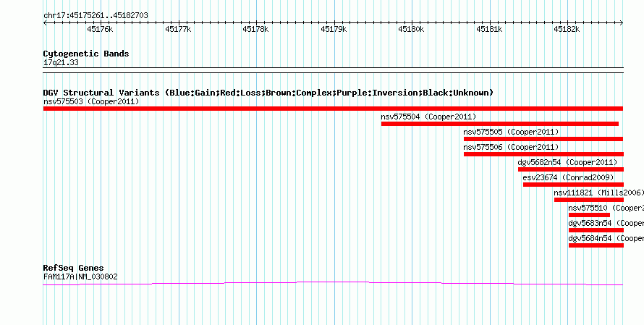Image resolution: width=644 pixels, height=325 pixels.
Task: Click the Cytogenetic Bands track title
Action: coord(86,54)
